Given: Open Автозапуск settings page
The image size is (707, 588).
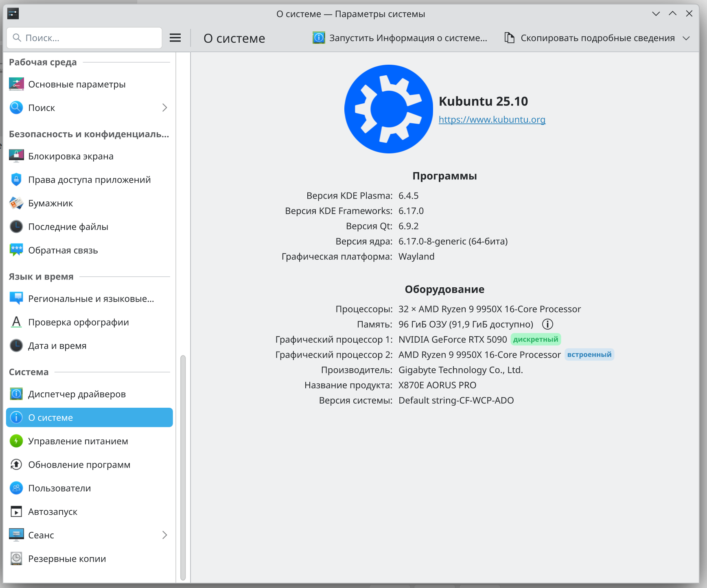Looking at the screenshot, I should pyautogui.click(x=53, y=512).
